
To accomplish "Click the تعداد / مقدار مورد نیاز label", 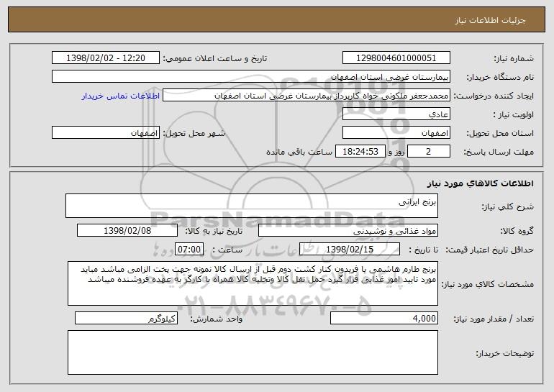I will [x=494, y=319].
